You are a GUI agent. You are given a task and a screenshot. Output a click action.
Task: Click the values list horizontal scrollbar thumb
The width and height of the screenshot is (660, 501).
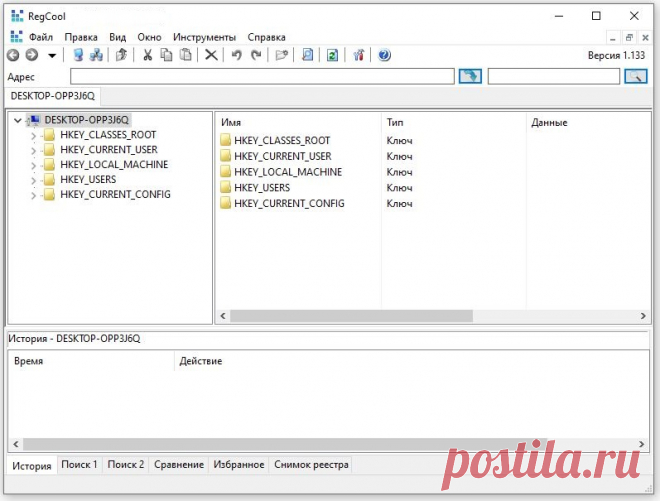(x=351, y=316)
